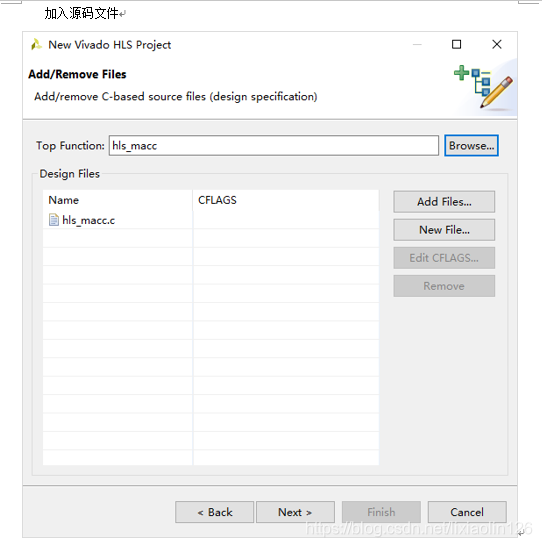Click the 'Add/Remove Files' heading
The width and height of the screenshot is (542, 547).
point(77,74)
